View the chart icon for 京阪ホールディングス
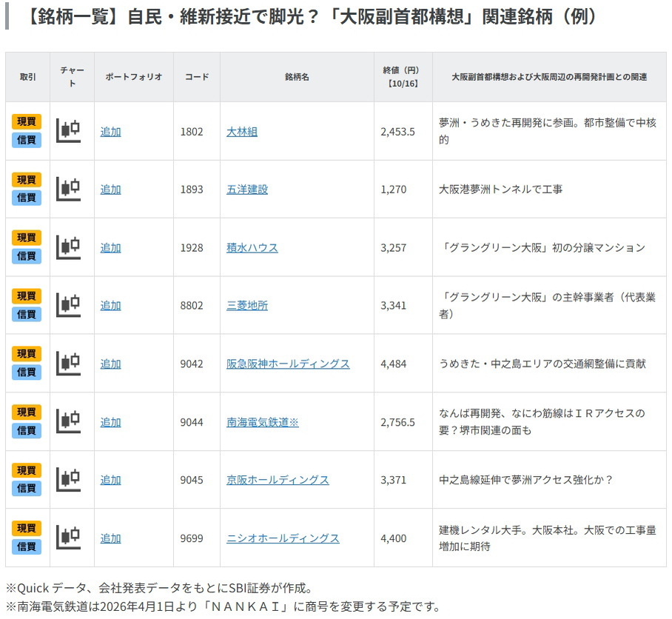The width and height of the screenshot is (672, 619). (68, 480)
